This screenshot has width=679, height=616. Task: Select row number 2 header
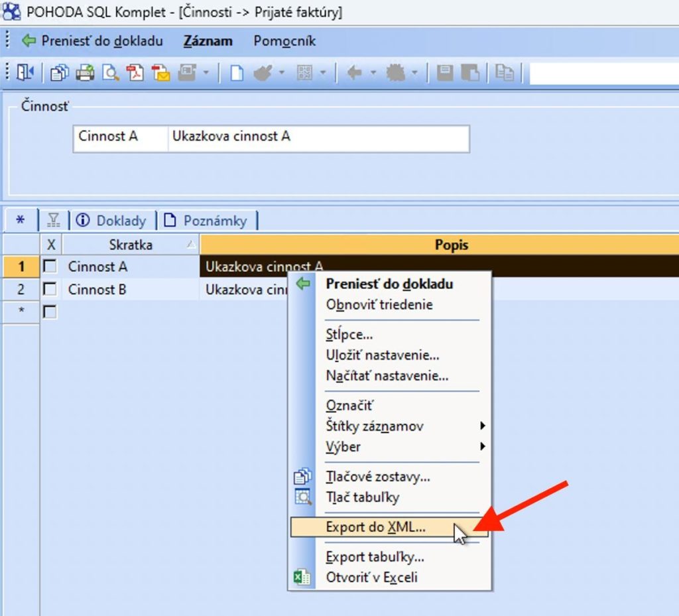tap(21, 288)
